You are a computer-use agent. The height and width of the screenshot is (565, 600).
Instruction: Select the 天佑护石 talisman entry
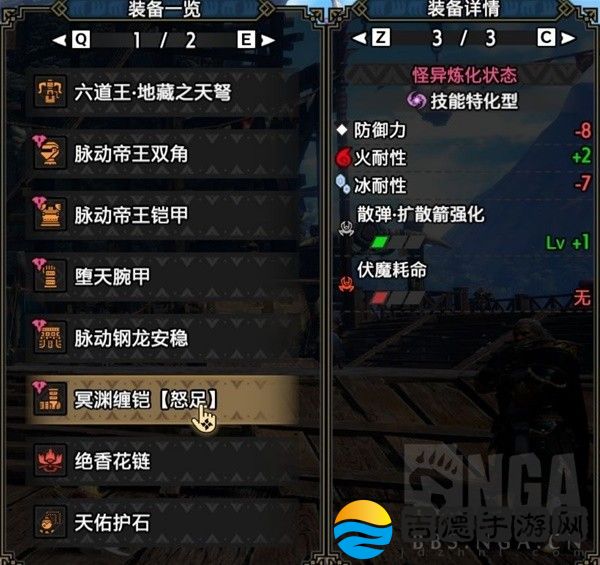[x=163, y=522]
